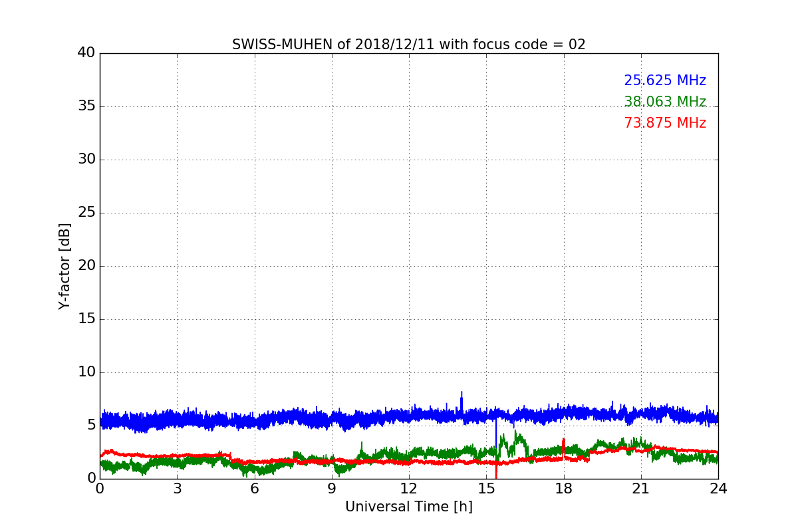
Task: Click the x-axis tick label 3
Action: pos(177,489)
